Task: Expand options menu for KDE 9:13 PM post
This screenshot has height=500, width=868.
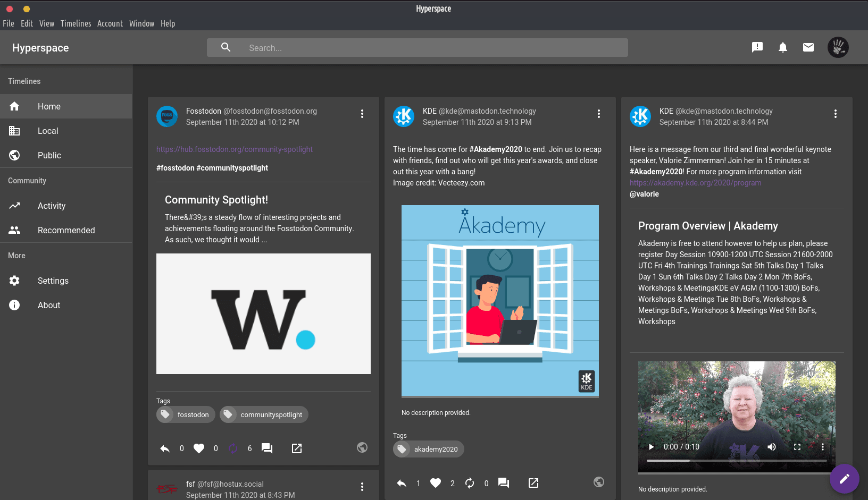Action: (x=598, y=114)
